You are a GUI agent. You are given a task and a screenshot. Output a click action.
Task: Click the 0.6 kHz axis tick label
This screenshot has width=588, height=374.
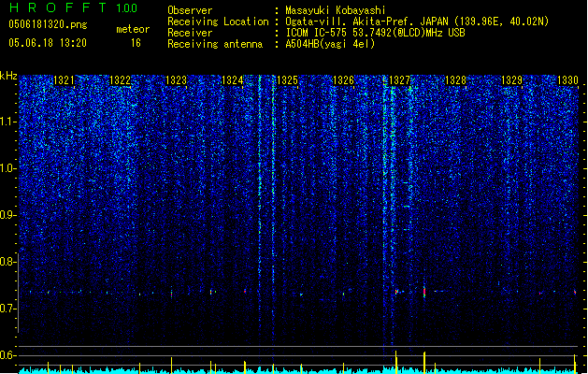coord(8,355)
